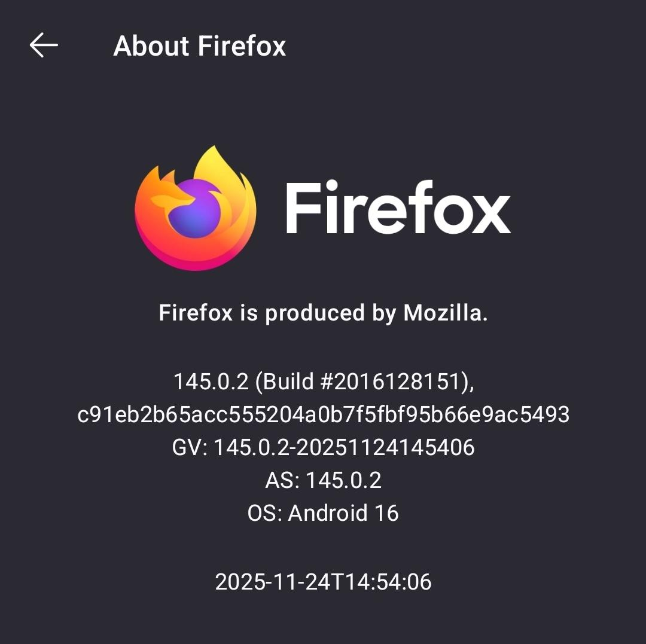
Task: Tap the letter F of the Firefox wordmark
Action: (303, 208)
